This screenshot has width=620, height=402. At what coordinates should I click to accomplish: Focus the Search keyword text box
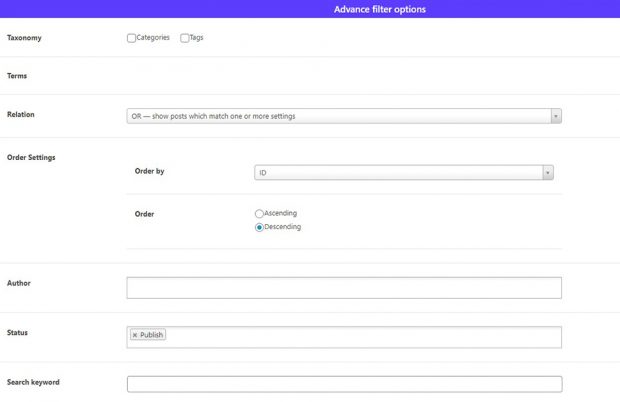[344, 384]
